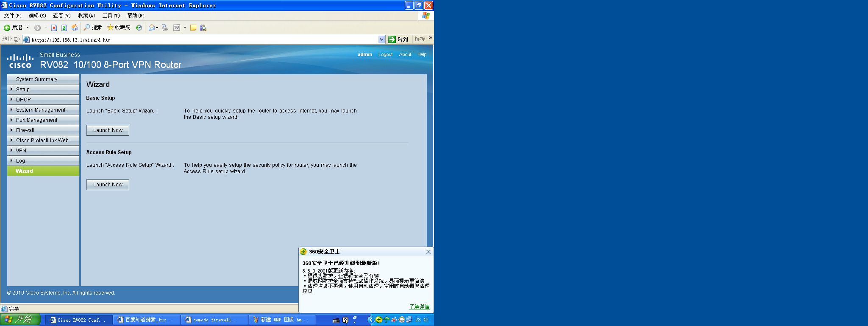Open the 文件(F) menu
868x326 pixels.
[x=13, y=16]
